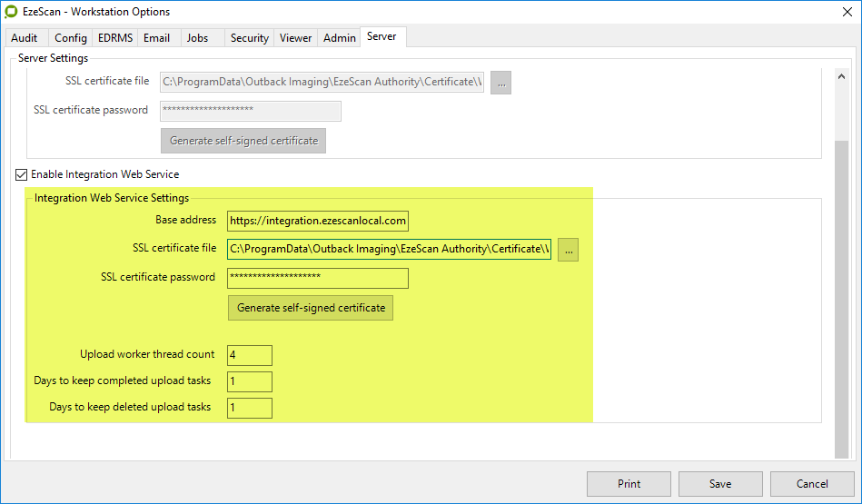Click the Base address input field
Screen dimensions: 862x504
tap(318, 221)
